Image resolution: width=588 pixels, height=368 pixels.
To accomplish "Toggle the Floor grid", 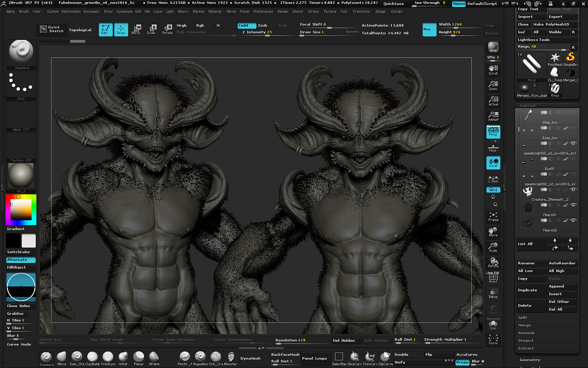I will click(x=493, y=148).
